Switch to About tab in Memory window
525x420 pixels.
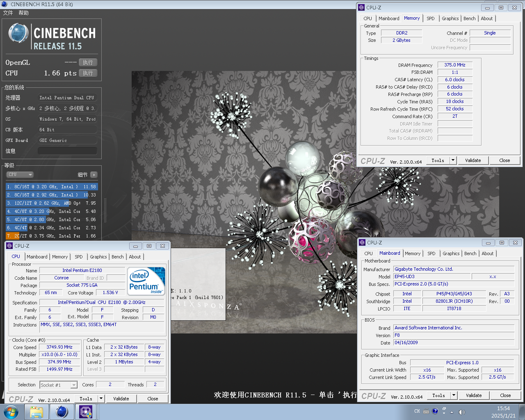(487, 18)
